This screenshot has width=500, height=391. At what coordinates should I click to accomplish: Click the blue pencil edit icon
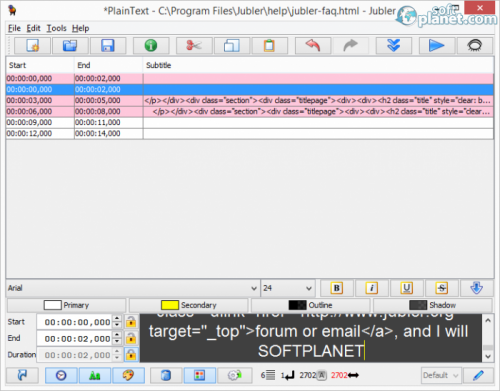click(x=478, y=375)
